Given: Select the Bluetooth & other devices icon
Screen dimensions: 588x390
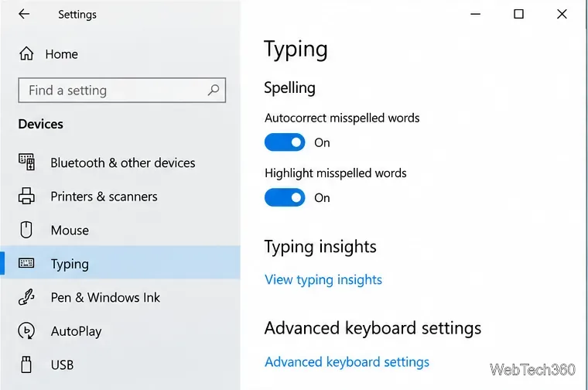Looking at the screenshot, I should click(x=26, y=162).
